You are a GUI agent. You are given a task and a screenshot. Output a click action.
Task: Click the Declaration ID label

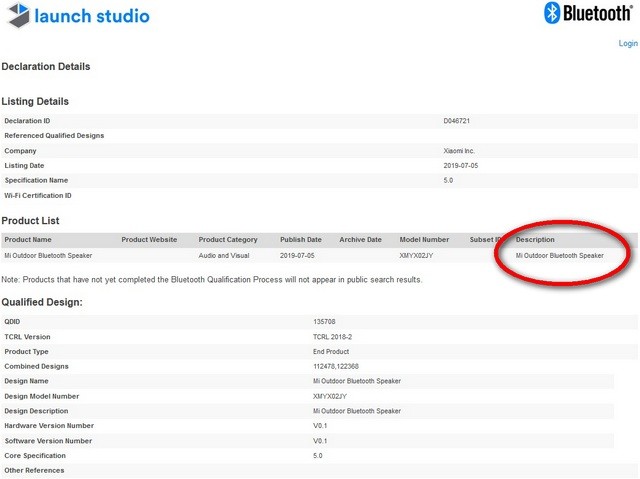tap(27, 121)
